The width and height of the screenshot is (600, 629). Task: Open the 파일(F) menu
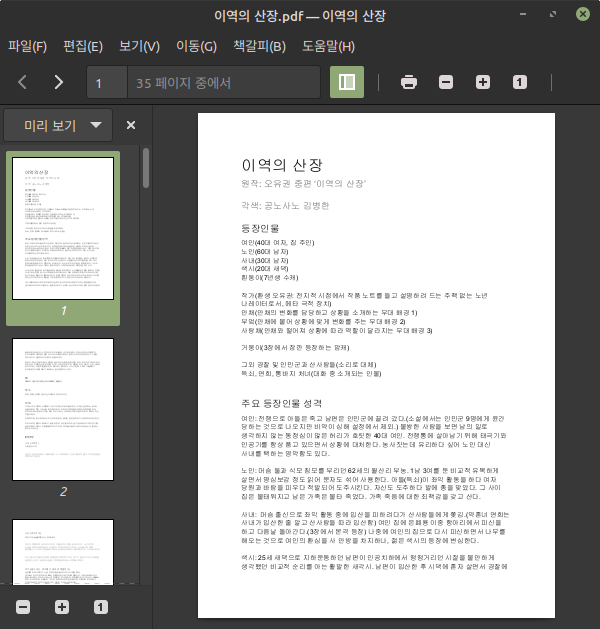pos(28,47)
